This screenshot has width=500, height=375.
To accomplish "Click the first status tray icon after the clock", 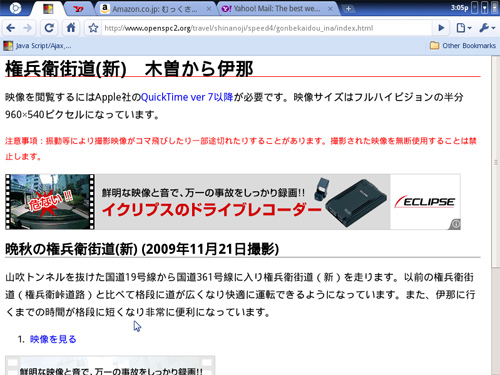I will pyautogui.click(x=475, y=8).
